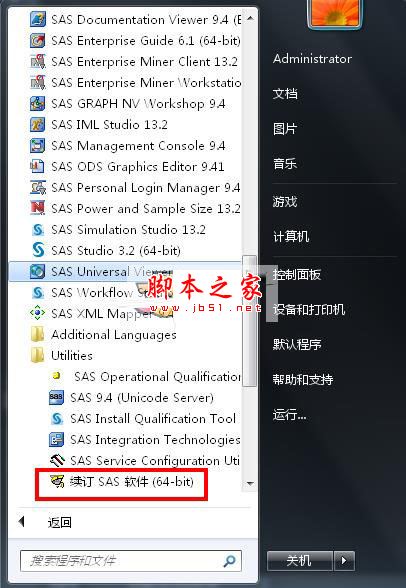Open SAS IML Studio 13.2 icon
The image size is (406, 588).
37,124
